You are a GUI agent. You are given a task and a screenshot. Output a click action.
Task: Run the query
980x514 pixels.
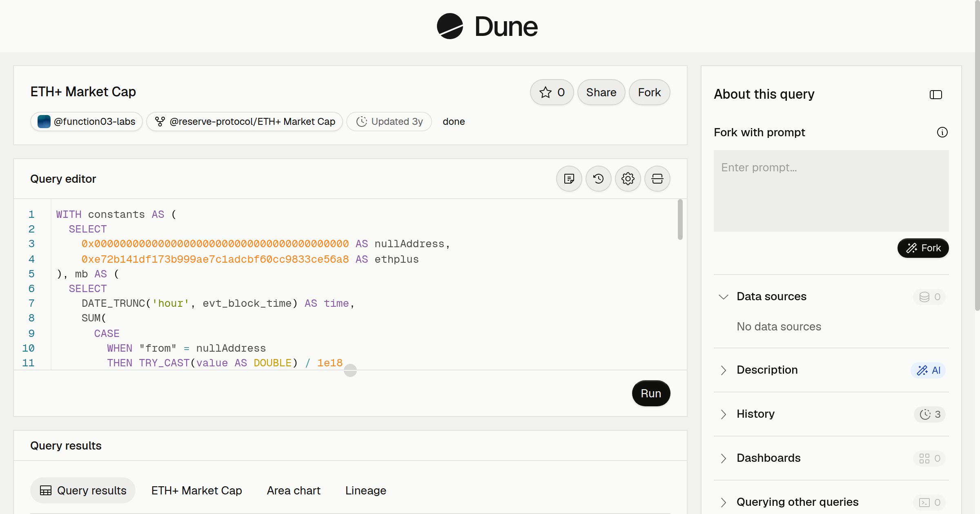(651, 393)
